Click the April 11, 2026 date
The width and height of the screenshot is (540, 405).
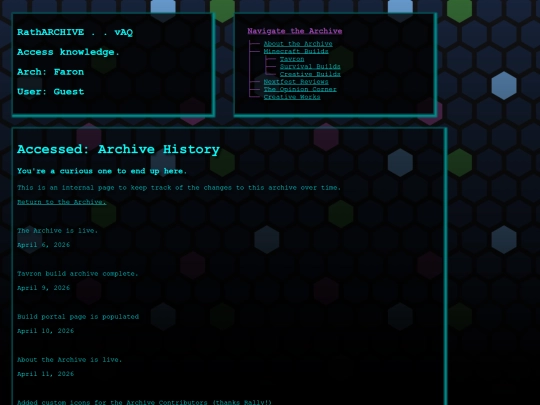pyautogui.click(x=45, y=374)
